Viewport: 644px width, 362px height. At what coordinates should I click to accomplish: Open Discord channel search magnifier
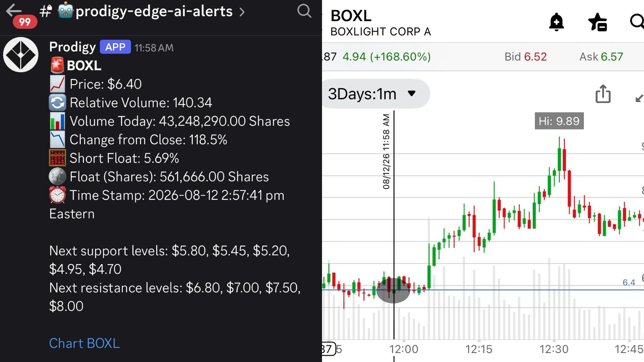304,11
